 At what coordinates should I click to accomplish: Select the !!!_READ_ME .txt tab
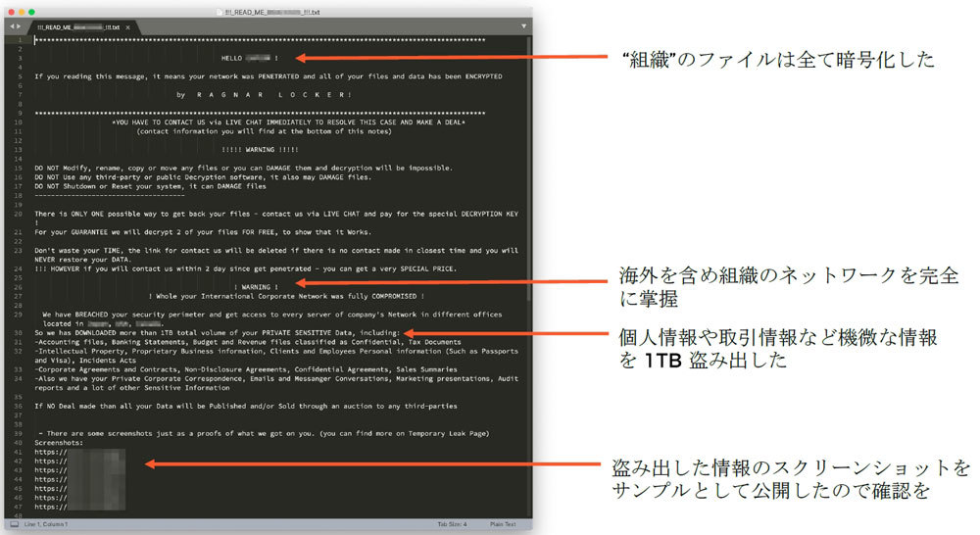pos(78,26)
